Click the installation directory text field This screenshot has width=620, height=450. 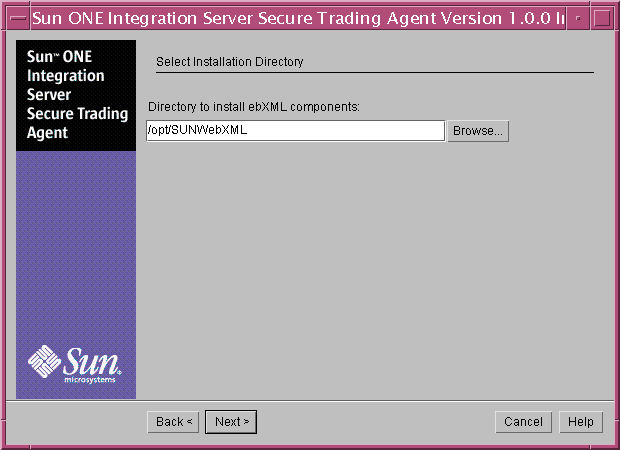point(295,130)
